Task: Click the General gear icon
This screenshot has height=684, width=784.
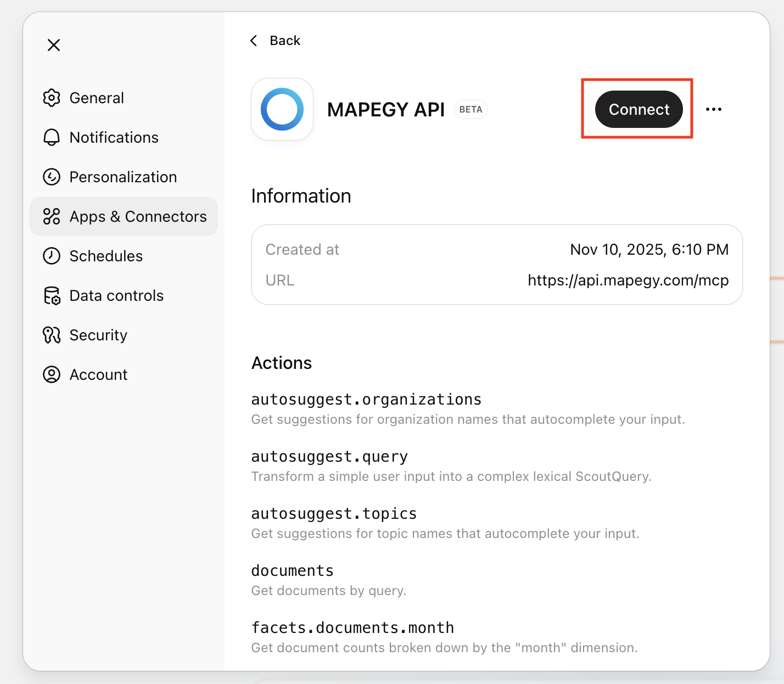Action: coord(52,98)
